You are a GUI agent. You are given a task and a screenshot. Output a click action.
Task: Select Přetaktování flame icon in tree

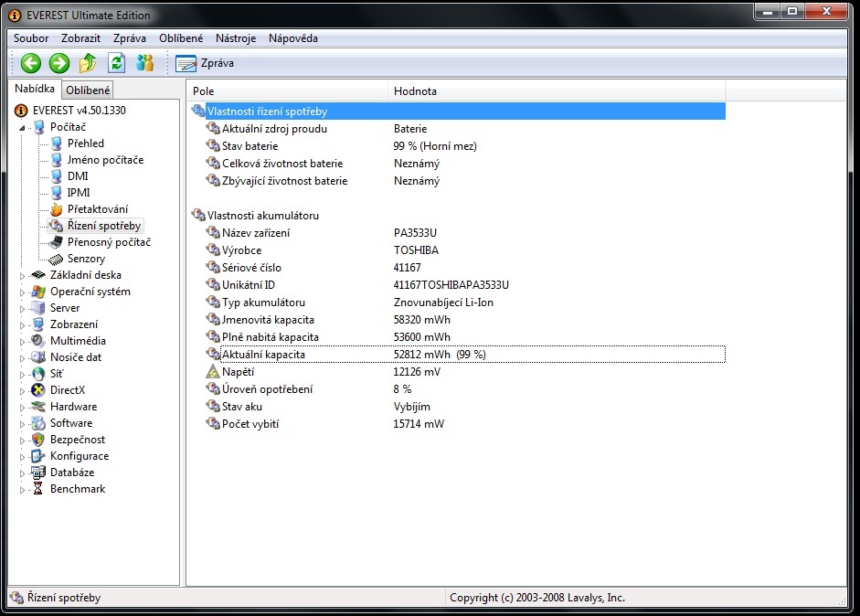pos(57,209)
